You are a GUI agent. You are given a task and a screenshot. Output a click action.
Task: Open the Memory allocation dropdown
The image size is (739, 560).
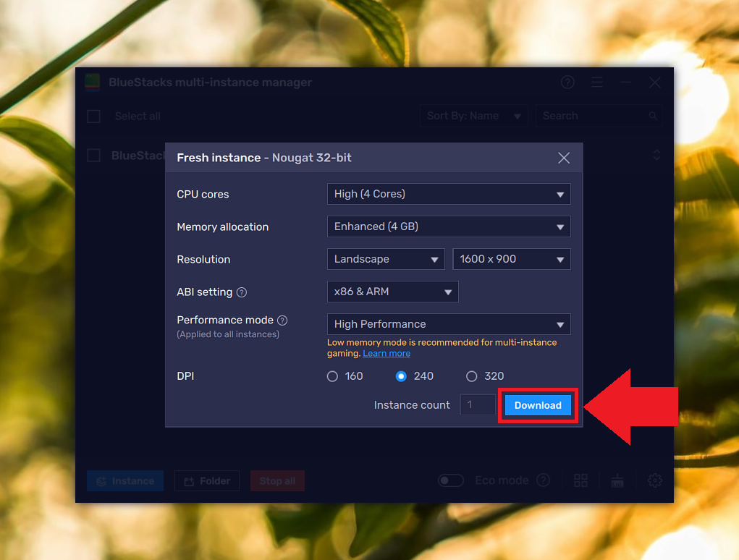[x=449, y=226]
